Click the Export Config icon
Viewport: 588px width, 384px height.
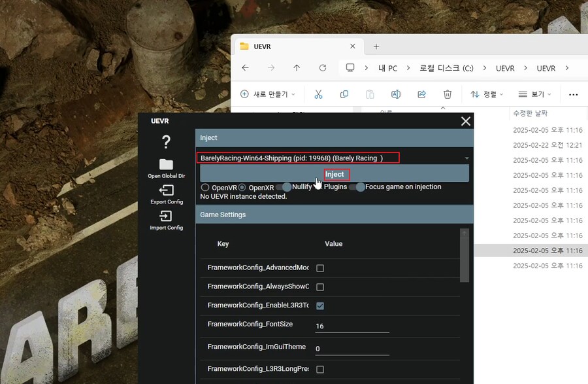[166, 190]
